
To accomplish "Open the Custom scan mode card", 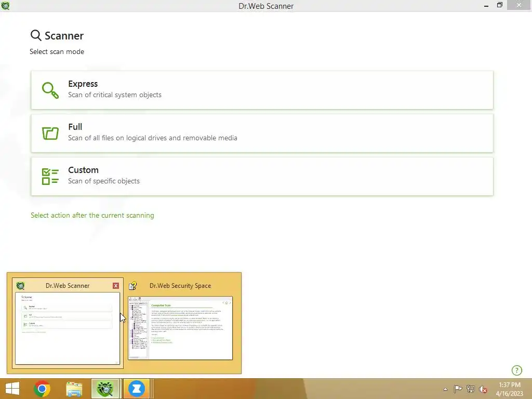I will click(x=262, y=176).
